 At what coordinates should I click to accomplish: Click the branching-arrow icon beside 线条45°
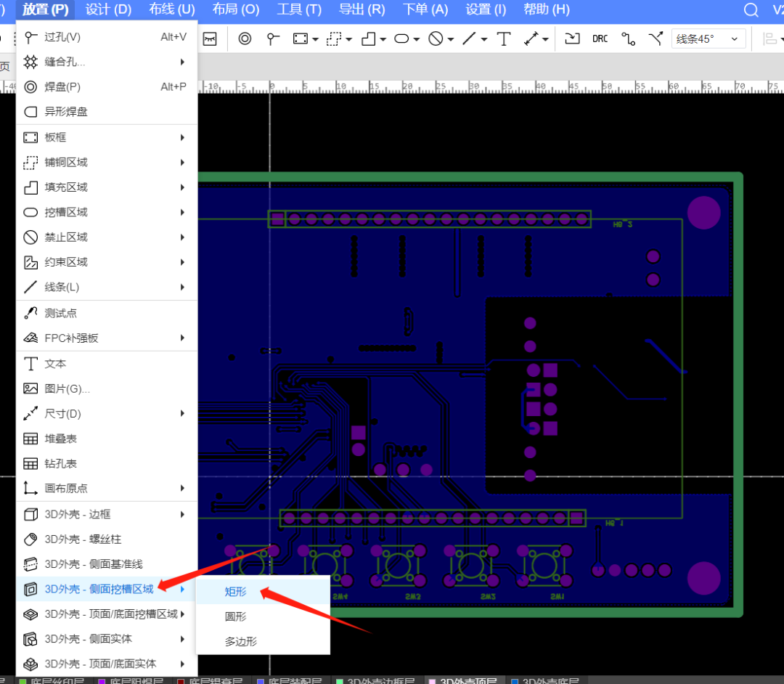pyautogui.click(x=656, y=38)
